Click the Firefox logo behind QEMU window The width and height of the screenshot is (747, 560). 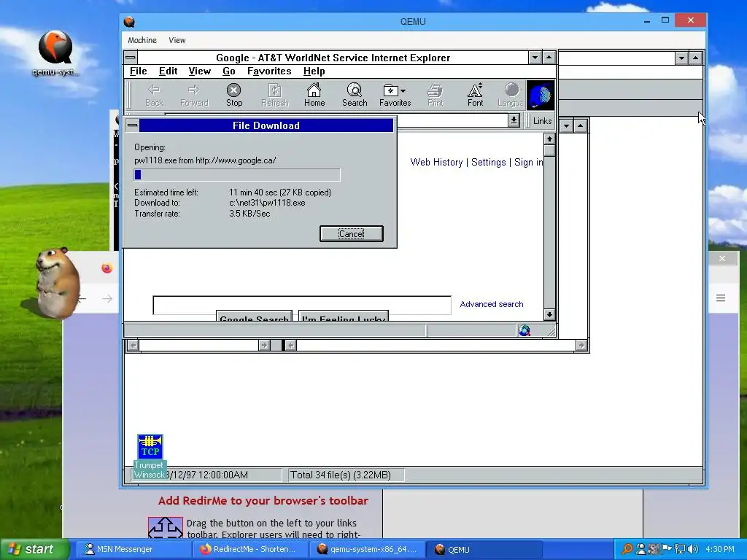pos(107,268)
